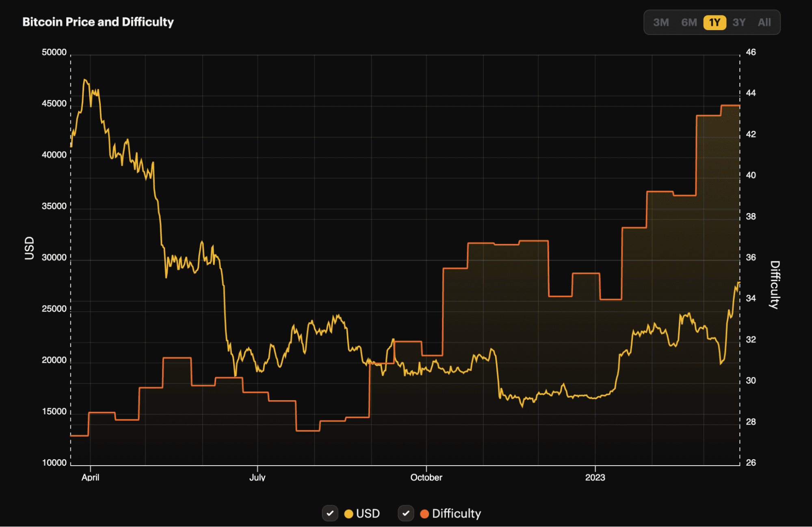Click the vertical Difficulty axis title

pos(775,285)
